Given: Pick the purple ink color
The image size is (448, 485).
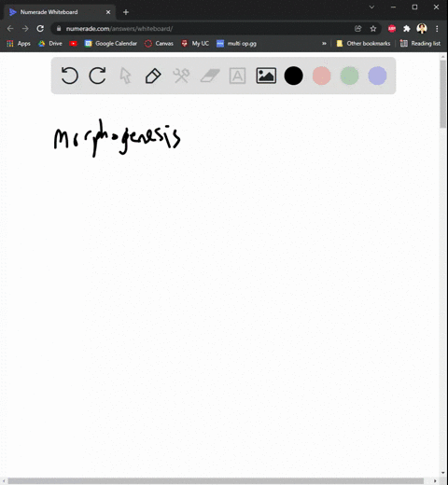Looking at the screenshot, I should tap(377, 76).
